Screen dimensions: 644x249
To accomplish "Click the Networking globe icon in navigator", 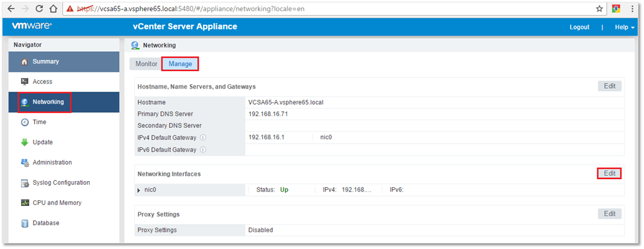I will (x=24, y=102).
